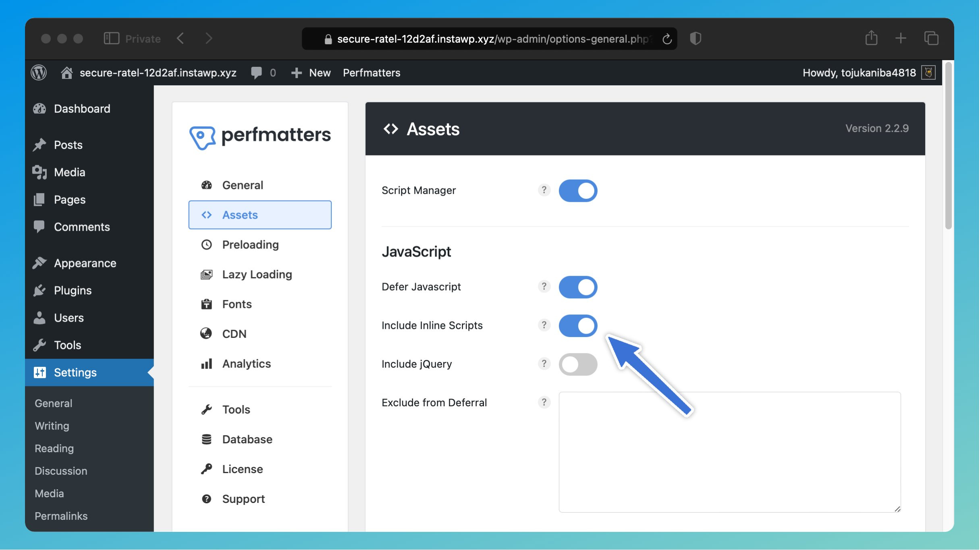The width and height of the screenshot is (980, 550).
Task: Click the user avatar next to Howdy
Action: [x=928, y=73]
